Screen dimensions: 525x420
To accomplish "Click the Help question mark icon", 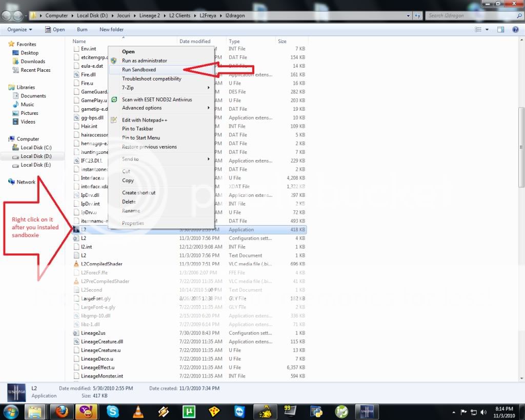I will [514, 30].
